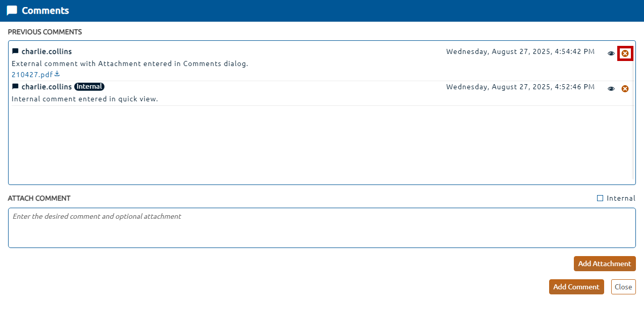Enable the Internal checkbox
Screen dimensions: 644x309
click(x=600, y=198)
